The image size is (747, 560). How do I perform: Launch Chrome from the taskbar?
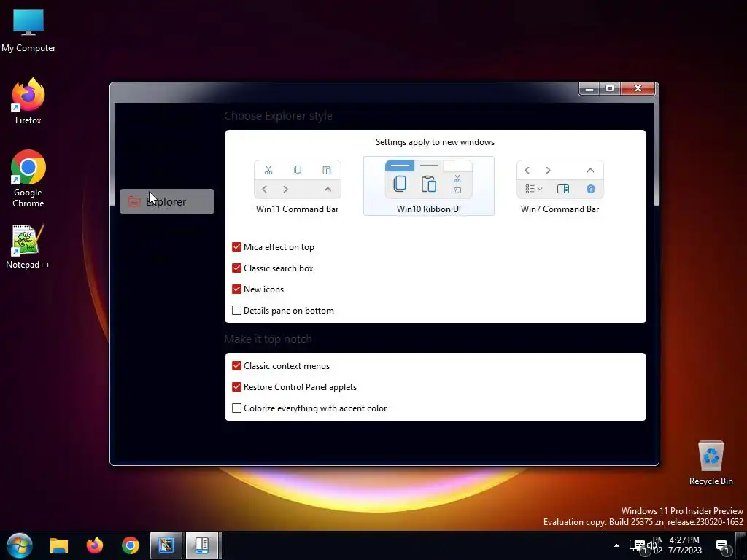(131, 545)
